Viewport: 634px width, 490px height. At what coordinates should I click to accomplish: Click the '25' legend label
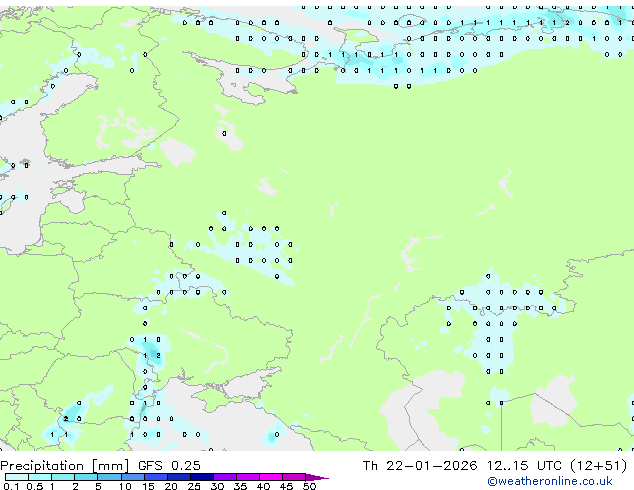194,486
